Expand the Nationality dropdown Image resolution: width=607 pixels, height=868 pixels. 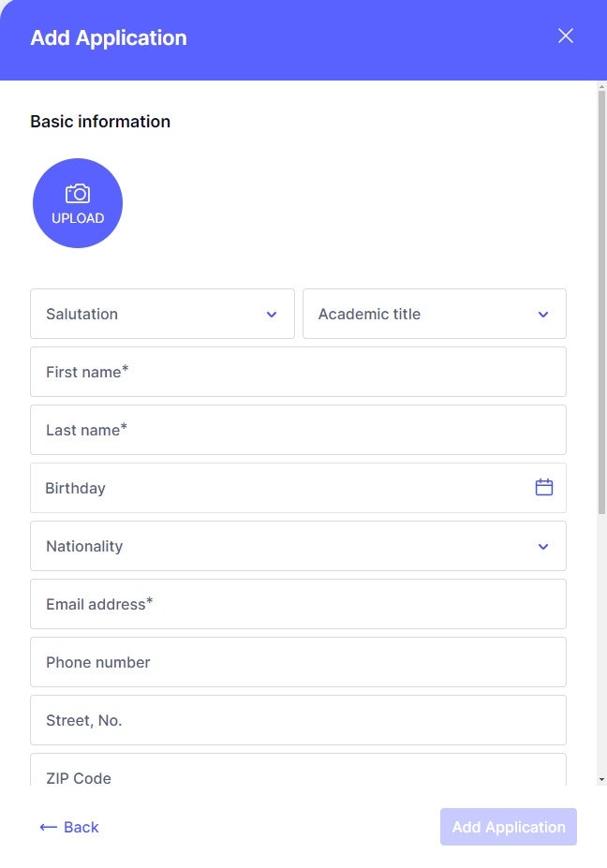(x=298, y=546)
